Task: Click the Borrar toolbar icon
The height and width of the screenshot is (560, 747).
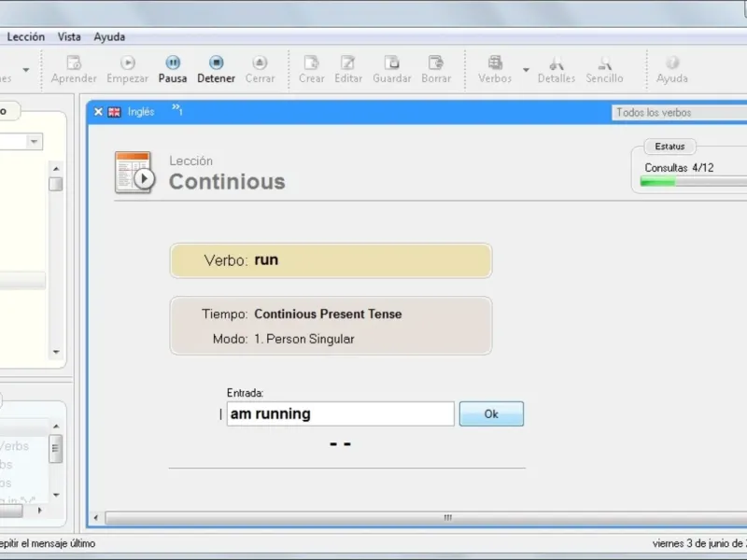Action: (x=436, y=69)
